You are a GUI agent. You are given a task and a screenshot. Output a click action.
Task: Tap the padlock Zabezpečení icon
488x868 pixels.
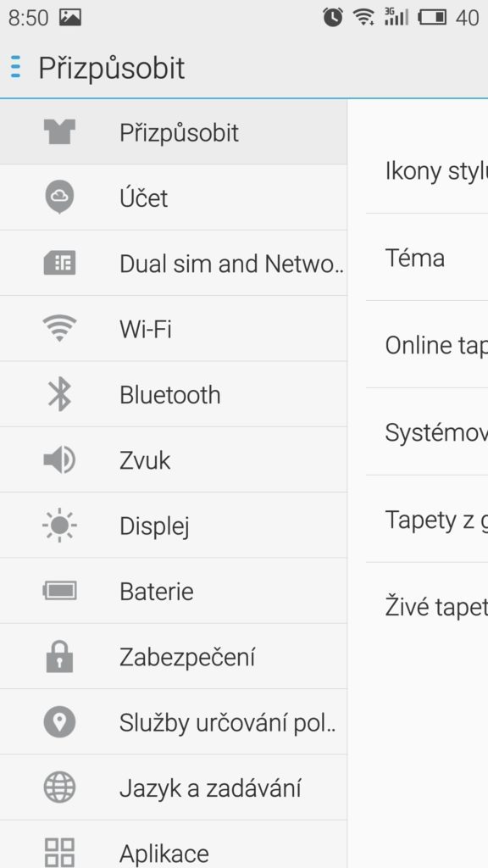[59, 656]
